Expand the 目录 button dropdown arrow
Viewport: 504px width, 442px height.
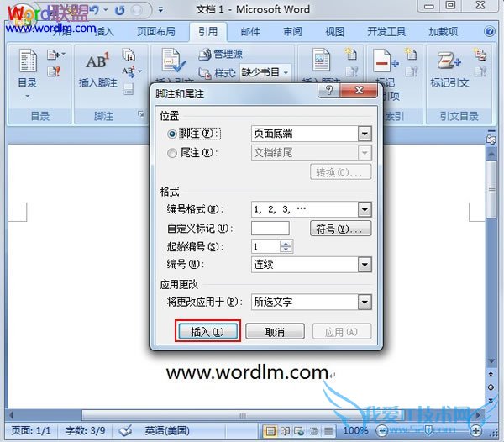click(28, 96)
